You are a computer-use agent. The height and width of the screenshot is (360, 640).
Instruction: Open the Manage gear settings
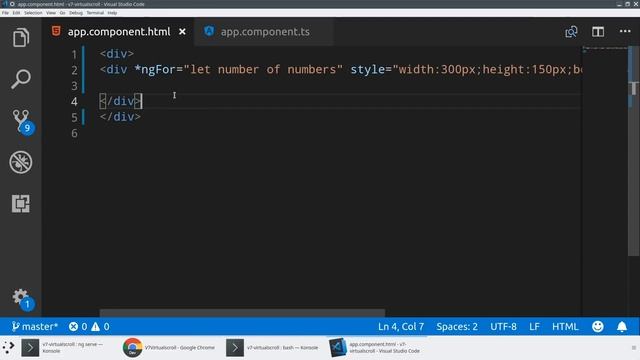(x=22, y=299)
